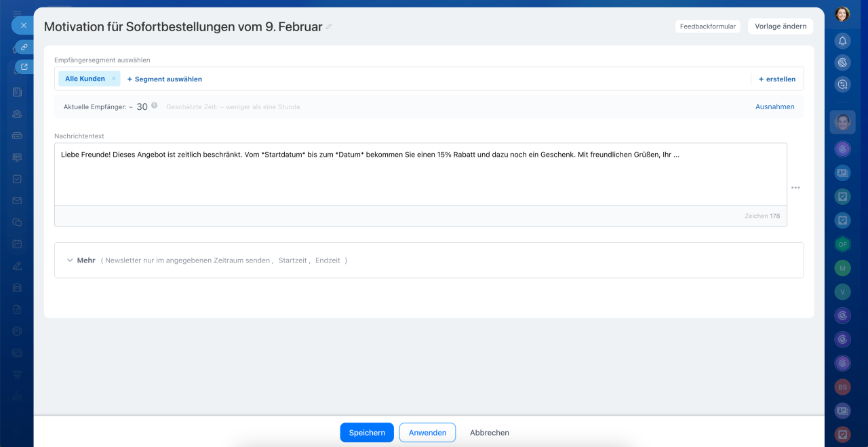Viewport: 868px width, 447px height.
Task: Close the slider with the X button
Action: (x=23, y=25)
